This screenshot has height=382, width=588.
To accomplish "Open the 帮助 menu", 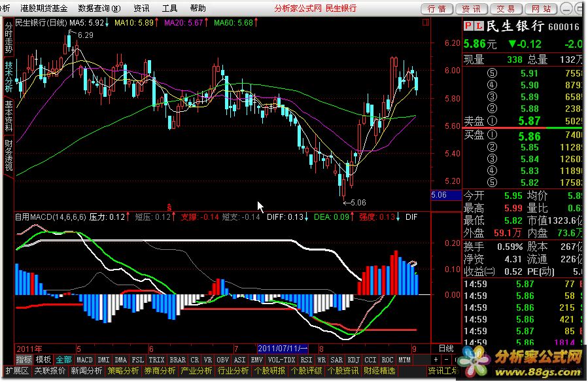I will [x=198, y=8].
